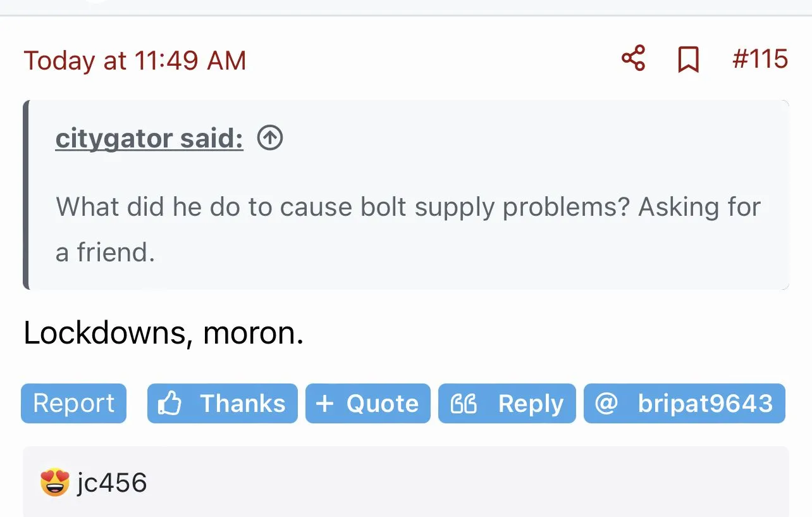Viewport: 812px width, 517px height.
Task: Bookmark post #115
Action: point(688,60)
